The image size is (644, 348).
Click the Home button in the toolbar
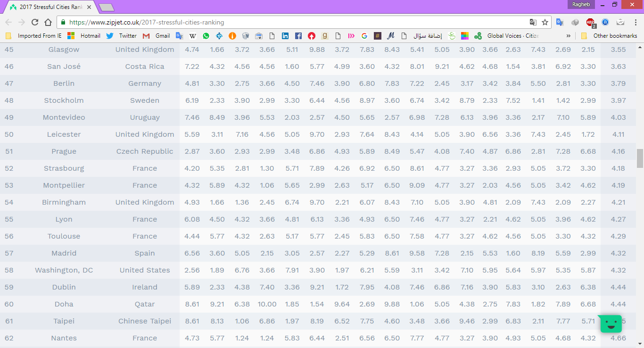tap(48, 22)
